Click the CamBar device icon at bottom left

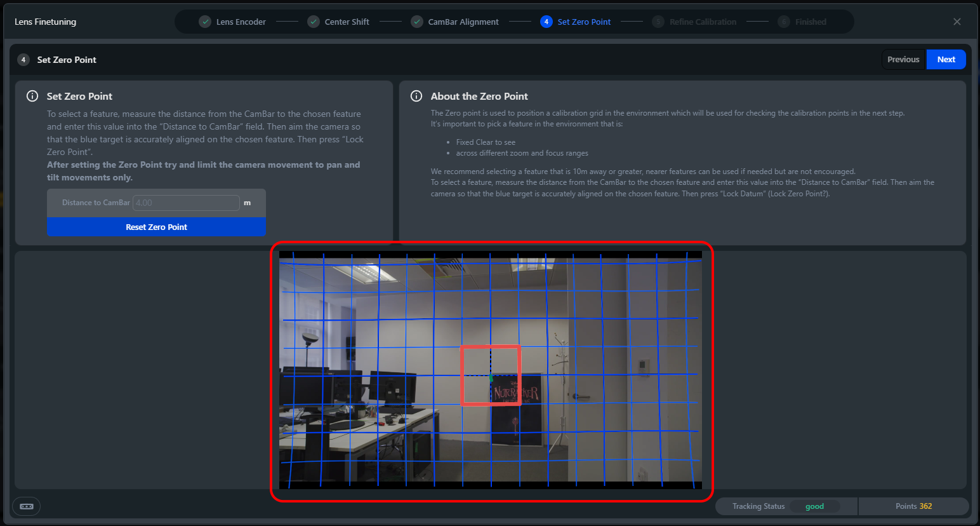pos(27,506)
